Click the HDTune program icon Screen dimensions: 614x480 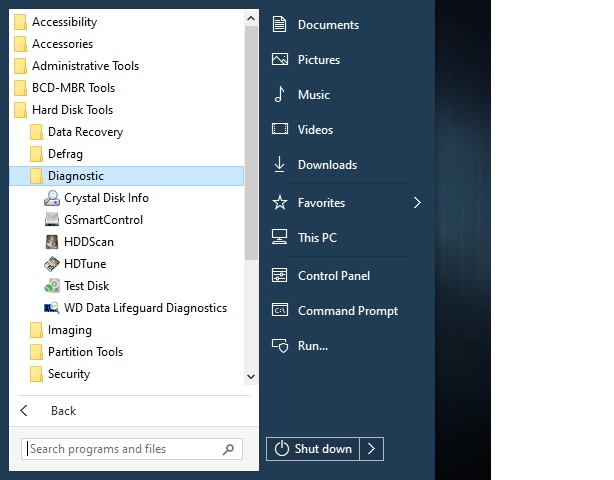(52, 264)
